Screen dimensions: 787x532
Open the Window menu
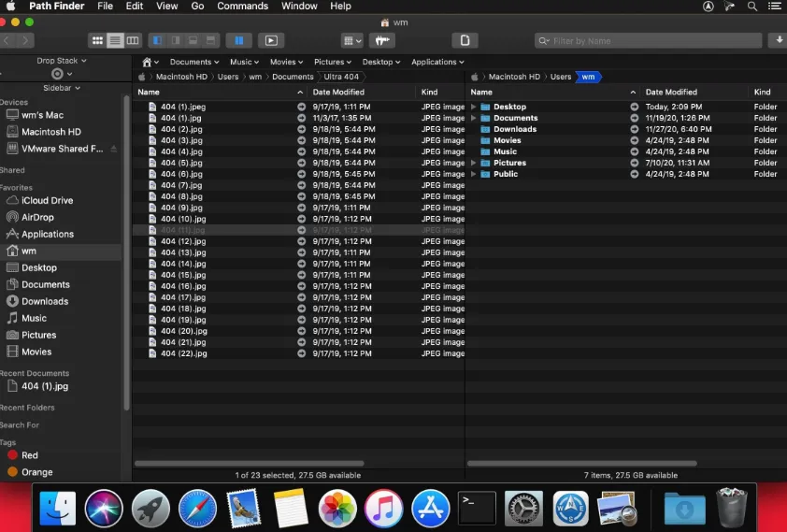[x=299, y=6]
